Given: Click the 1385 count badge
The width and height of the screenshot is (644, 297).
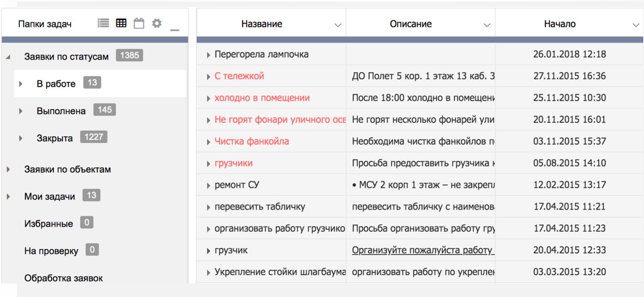Looking at the screenshot, I should click(130, 55).
